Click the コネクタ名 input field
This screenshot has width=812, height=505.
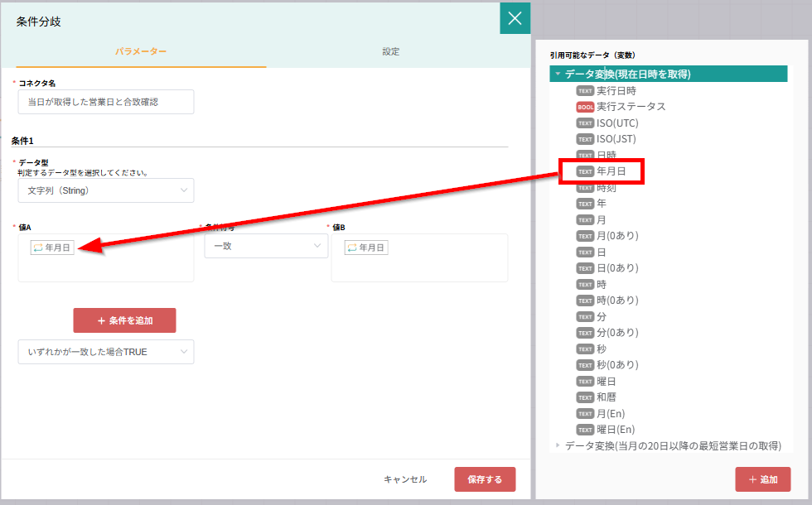pyautogui.click(x=105, y=102)
